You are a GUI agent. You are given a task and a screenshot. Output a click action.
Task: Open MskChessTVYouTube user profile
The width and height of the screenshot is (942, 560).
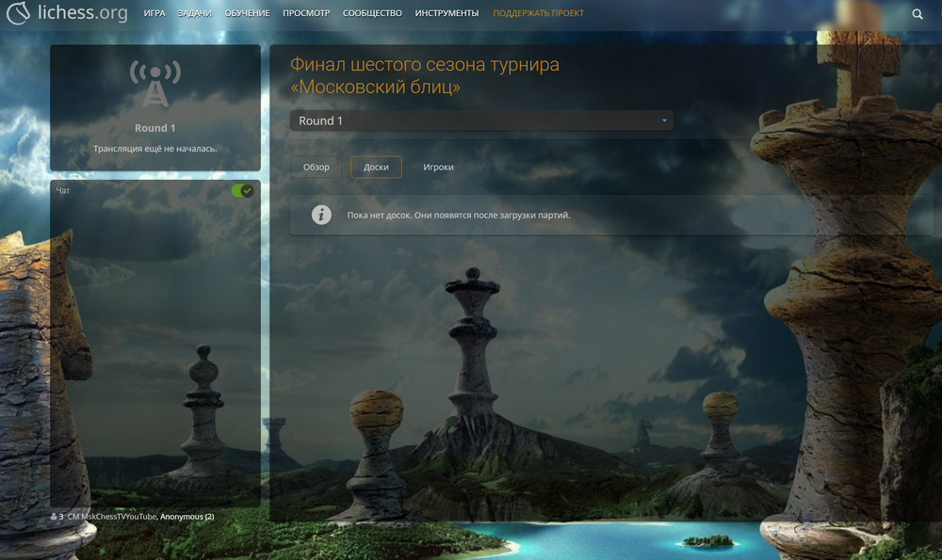pos(111,517)
